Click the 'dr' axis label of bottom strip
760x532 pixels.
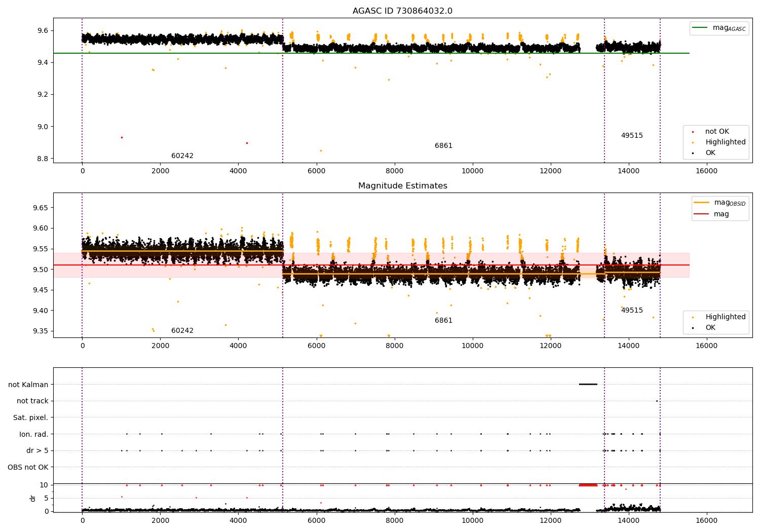point(33,498)
